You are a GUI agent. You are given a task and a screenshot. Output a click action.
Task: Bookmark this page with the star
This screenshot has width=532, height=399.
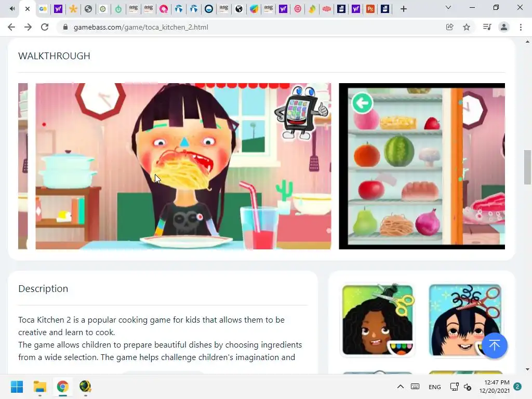(x=467, y=27)
